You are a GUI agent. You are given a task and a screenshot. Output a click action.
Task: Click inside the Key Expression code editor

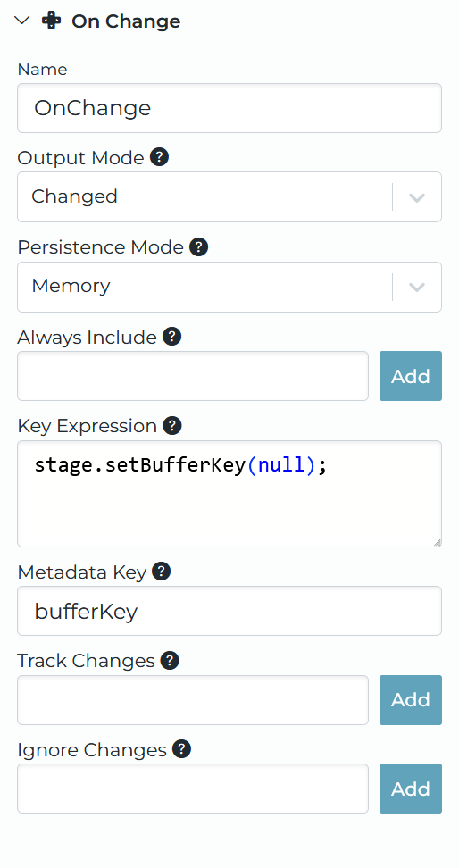tap(229, 494)
